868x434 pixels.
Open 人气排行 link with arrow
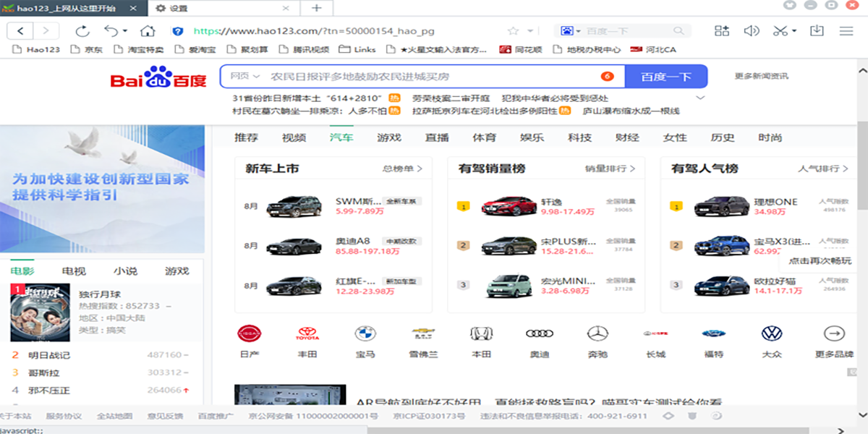click(x=823, y=169)
